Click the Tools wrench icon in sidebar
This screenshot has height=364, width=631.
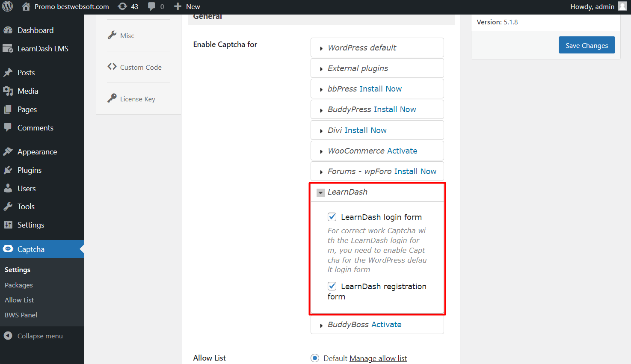(8, 207)
